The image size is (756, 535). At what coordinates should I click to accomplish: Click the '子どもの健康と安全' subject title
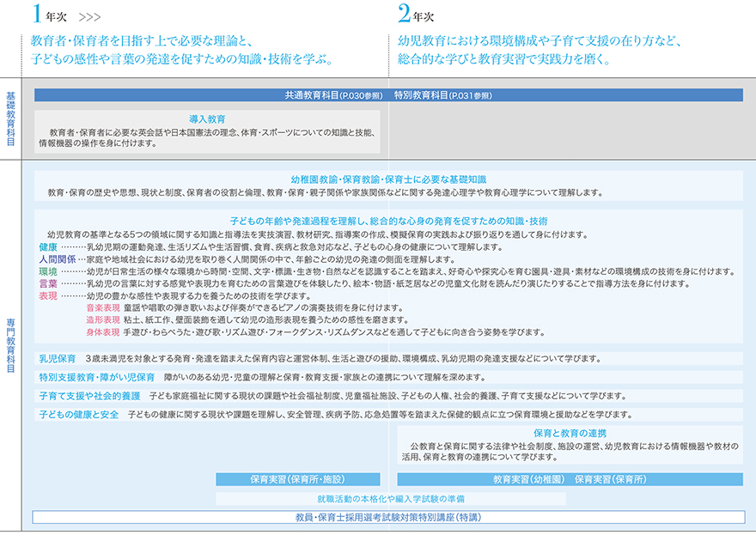pyautogui.click(x=78, y=415)
